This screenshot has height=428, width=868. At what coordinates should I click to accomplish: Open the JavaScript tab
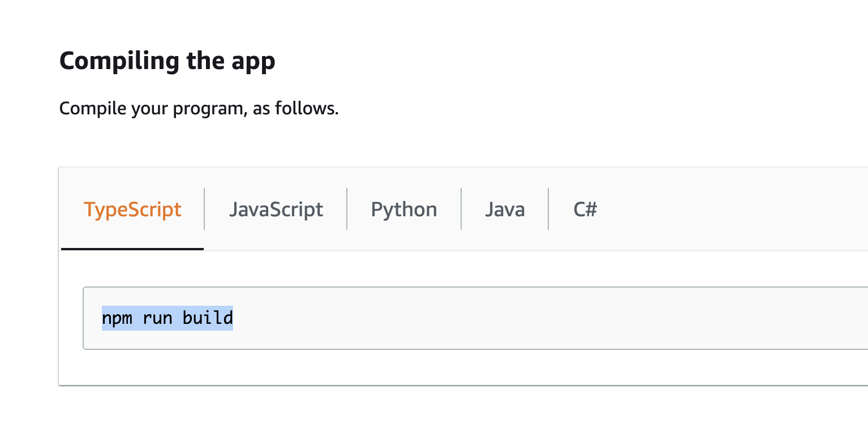276,209
